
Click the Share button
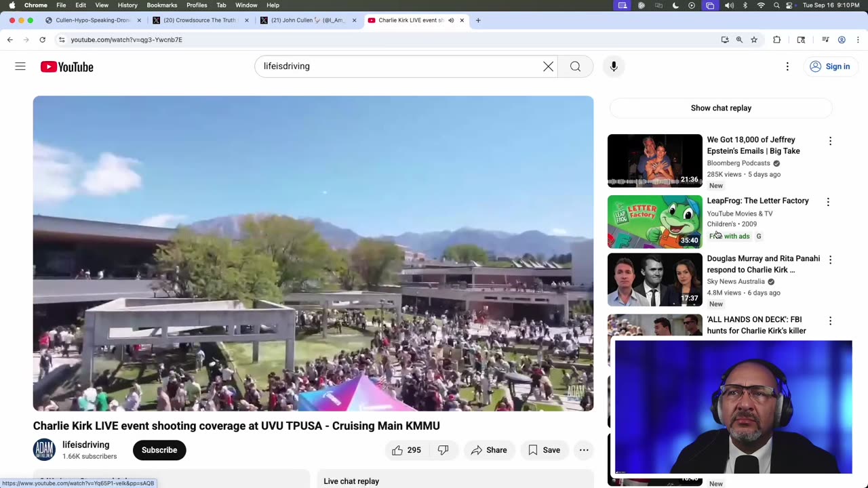pos(489,450)
